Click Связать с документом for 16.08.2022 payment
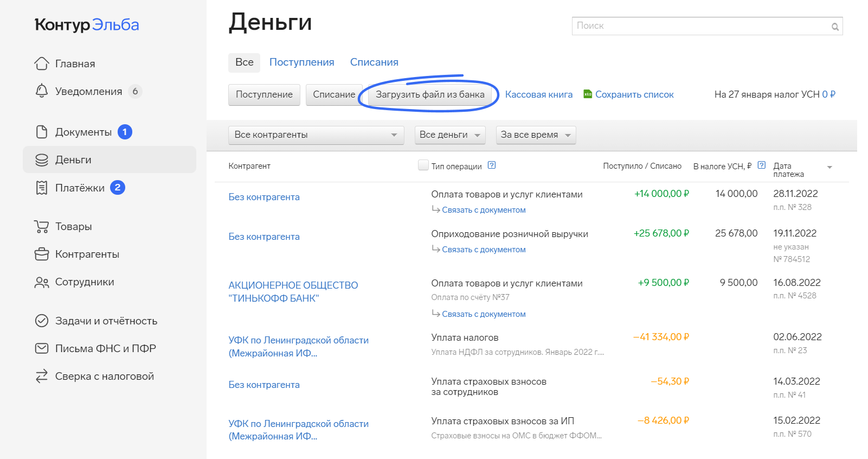 [484, 314]
